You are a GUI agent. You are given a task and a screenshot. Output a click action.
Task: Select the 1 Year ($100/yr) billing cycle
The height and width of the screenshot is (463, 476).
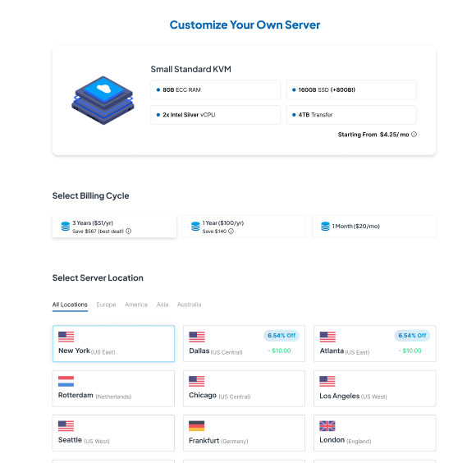(x=244, y=227)
